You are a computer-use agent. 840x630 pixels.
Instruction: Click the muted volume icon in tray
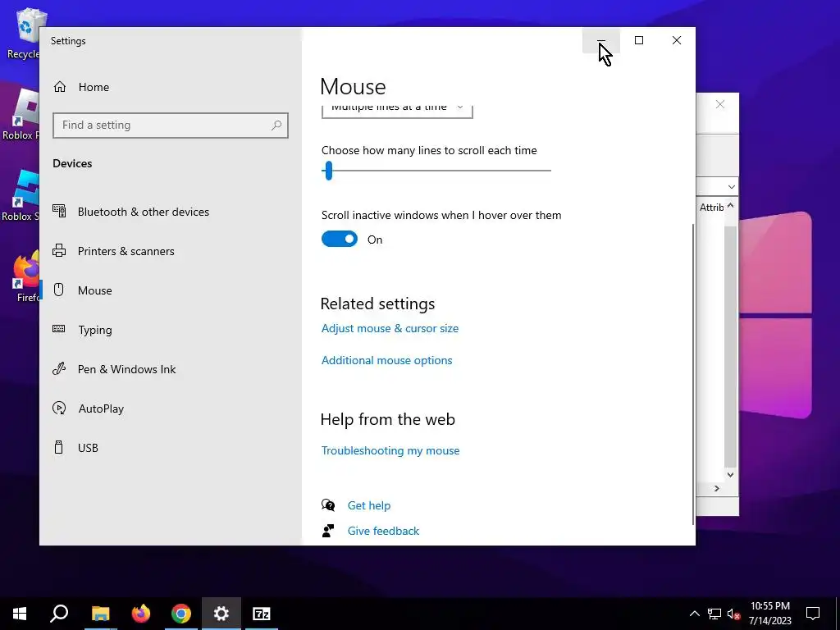point(734,614)
